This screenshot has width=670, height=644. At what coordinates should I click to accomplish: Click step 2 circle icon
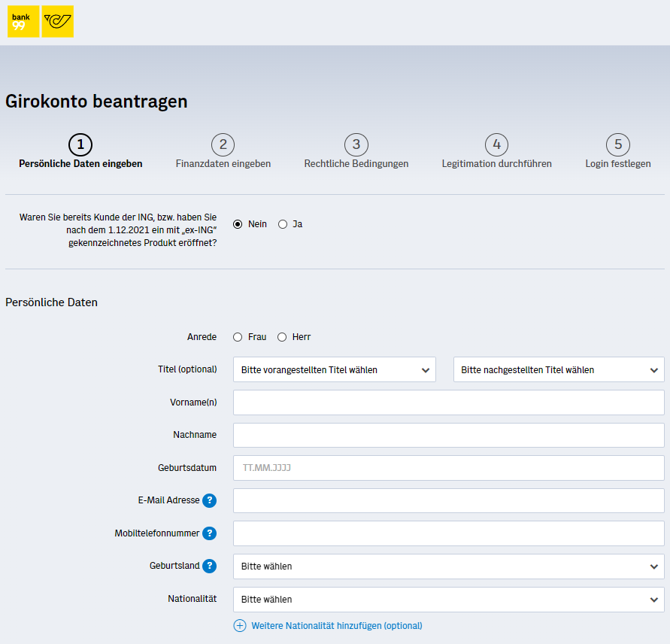point(223,144)
